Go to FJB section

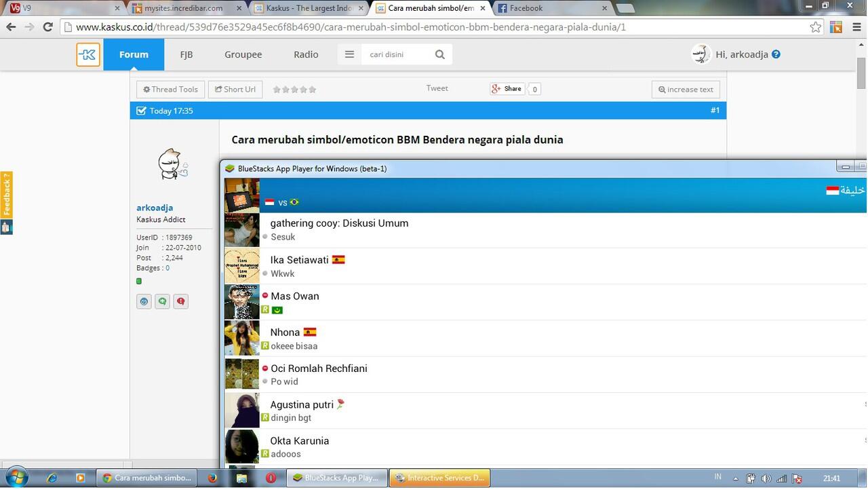coord(186,54)
